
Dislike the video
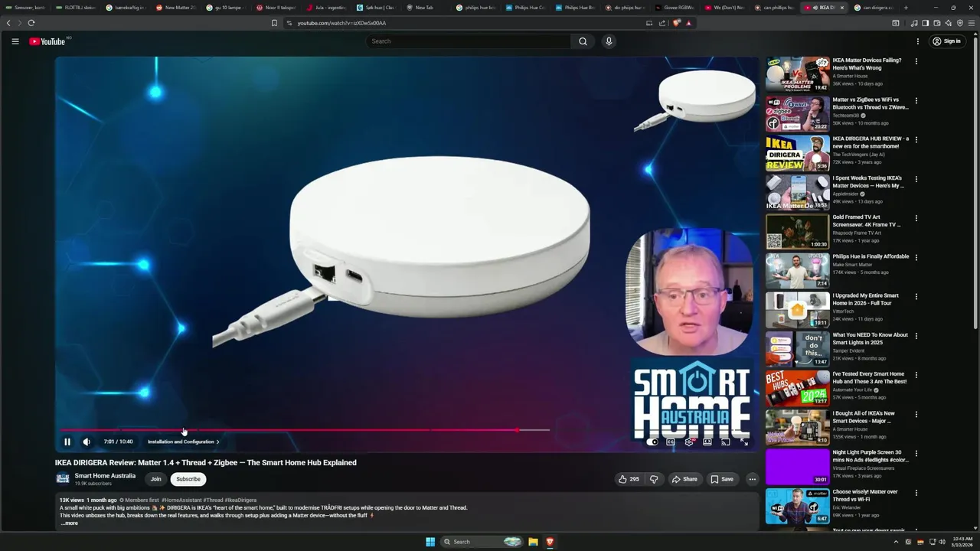click(x=654, y=479)
